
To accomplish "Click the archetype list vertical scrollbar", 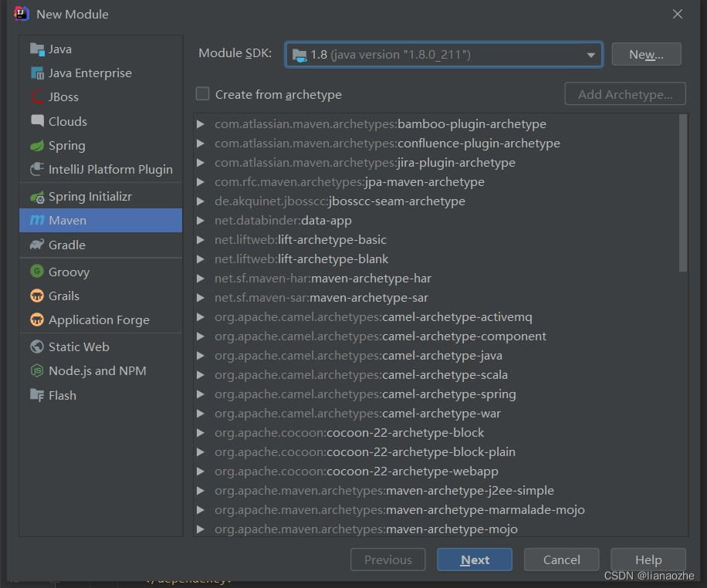I will 682,193.
